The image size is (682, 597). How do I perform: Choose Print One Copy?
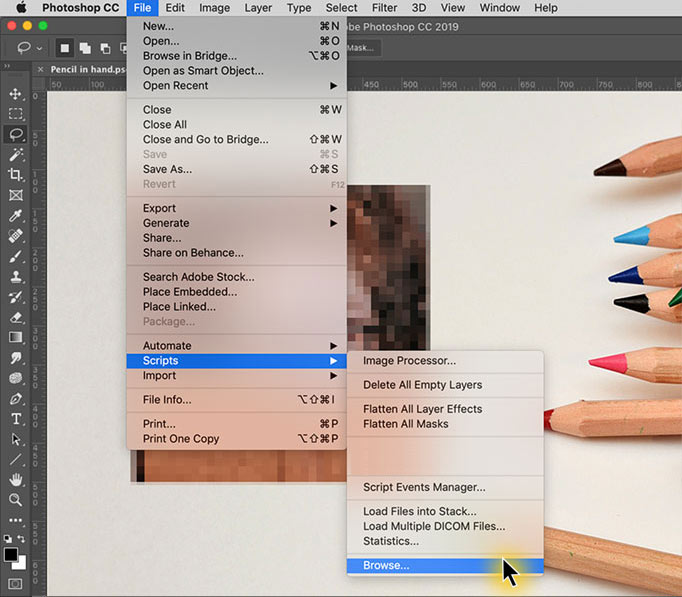click(237, 439)
